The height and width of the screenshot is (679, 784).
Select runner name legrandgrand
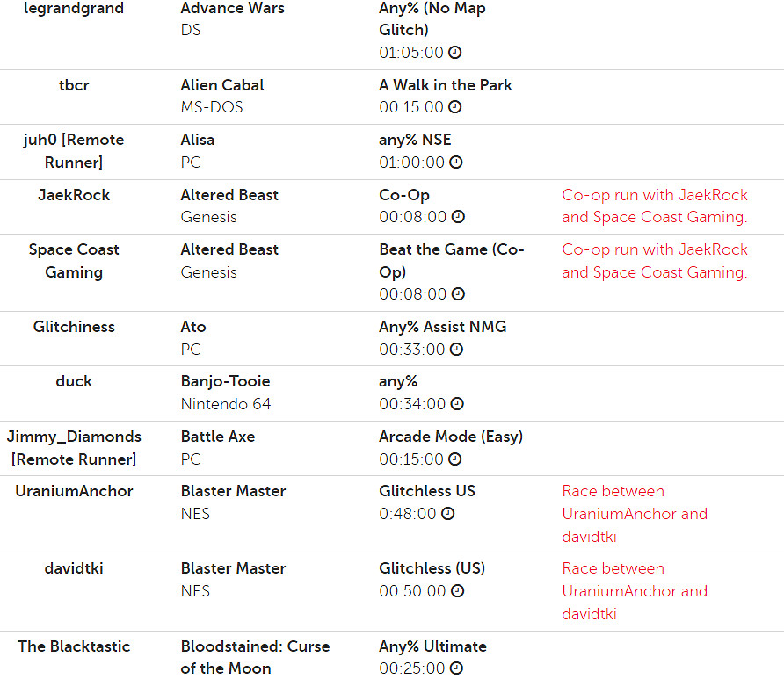coord(74,9)
